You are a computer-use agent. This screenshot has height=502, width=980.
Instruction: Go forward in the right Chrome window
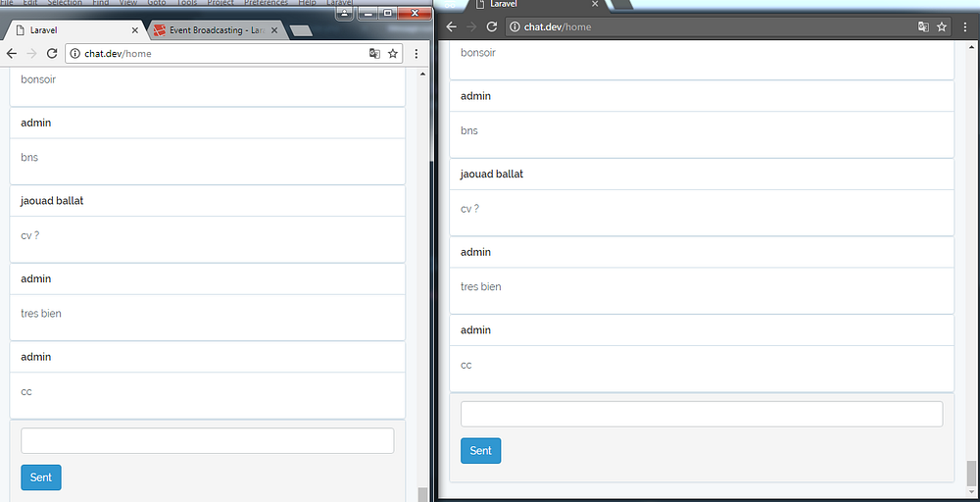pyautogui.click(x=471, y=26)
